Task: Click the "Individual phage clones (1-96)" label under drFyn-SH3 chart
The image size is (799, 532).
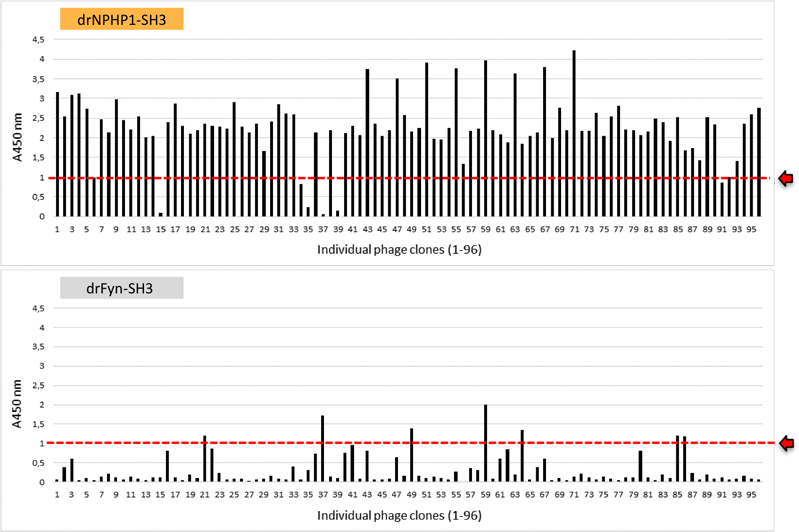Action: [x=399, y=515]
